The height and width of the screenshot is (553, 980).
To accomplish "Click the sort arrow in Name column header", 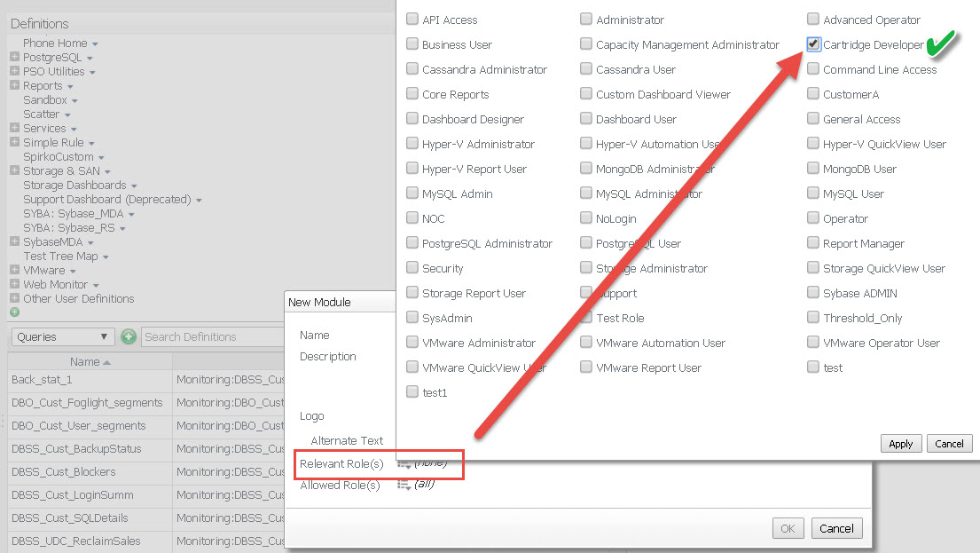I will pos(107,362).
